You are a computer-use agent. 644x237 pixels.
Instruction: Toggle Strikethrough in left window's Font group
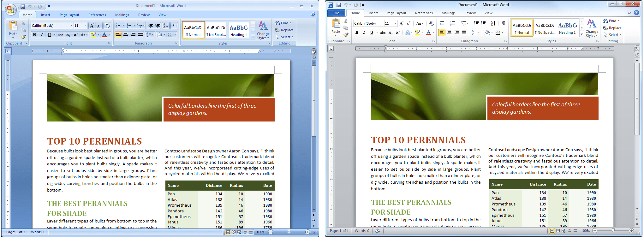(x=61, y=35)
